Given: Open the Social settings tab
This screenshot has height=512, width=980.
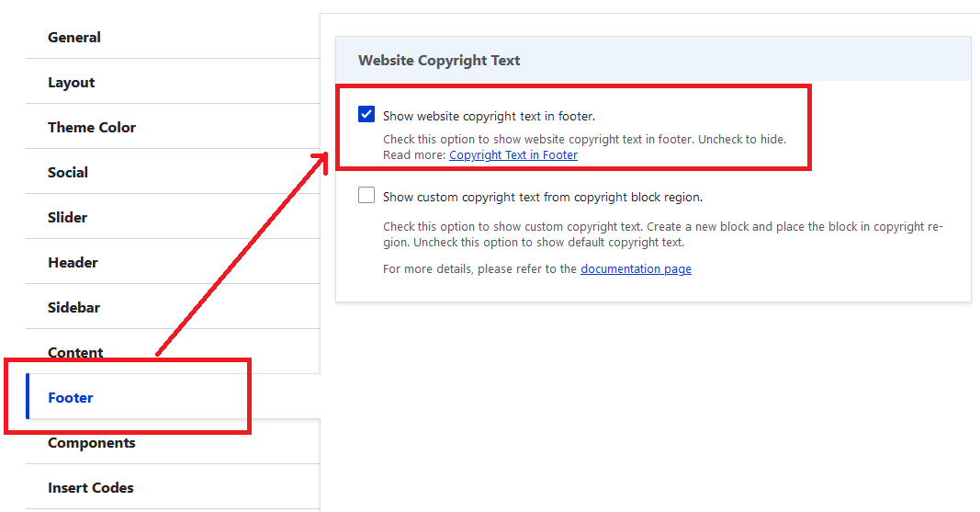Looking at the screenshot, I should [68, 173].
